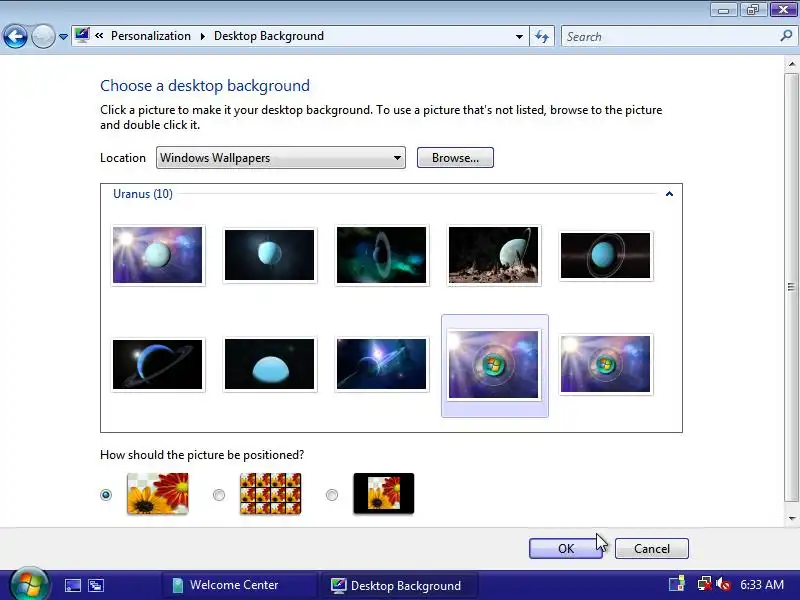Select the blue Uranus with thin rings wallpaper
The image size is (800, 600).
606,255
